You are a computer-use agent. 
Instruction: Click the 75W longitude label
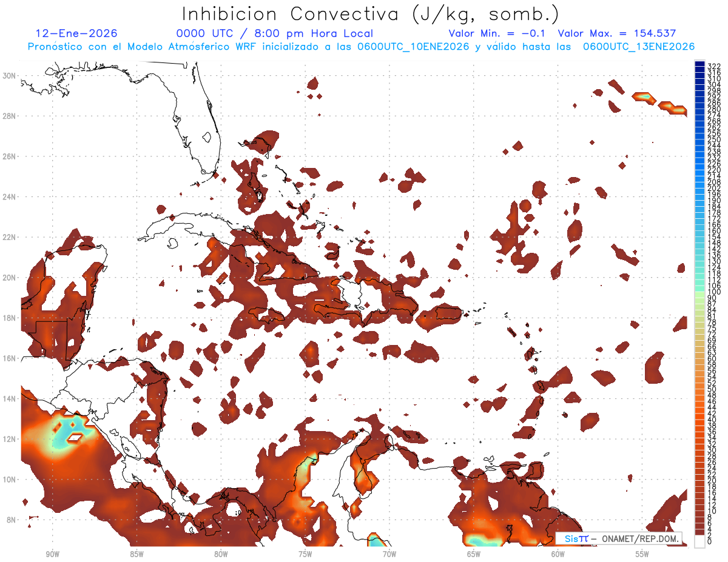[305, 554]
